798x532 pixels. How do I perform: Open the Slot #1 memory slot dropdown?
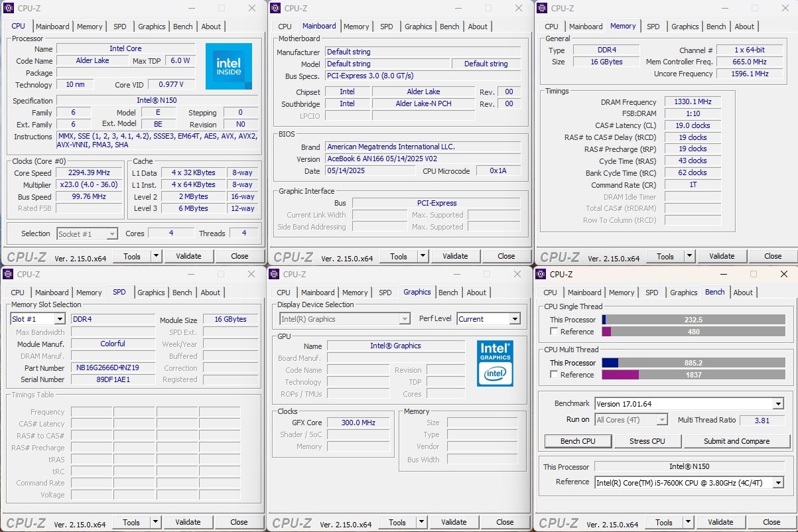pos(59,319)
